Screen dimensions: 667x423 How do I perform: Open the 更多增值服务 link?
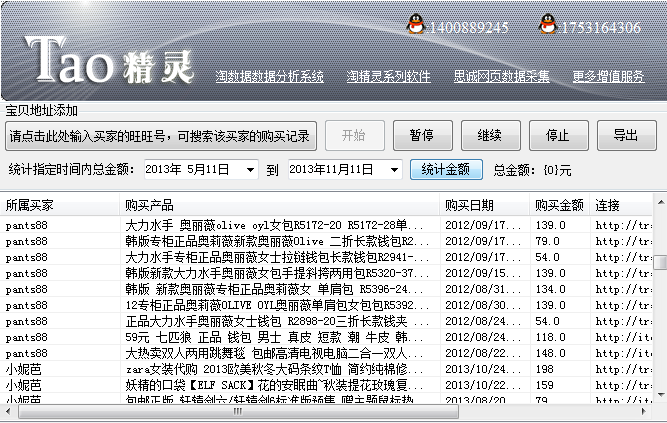coord(608,77)
